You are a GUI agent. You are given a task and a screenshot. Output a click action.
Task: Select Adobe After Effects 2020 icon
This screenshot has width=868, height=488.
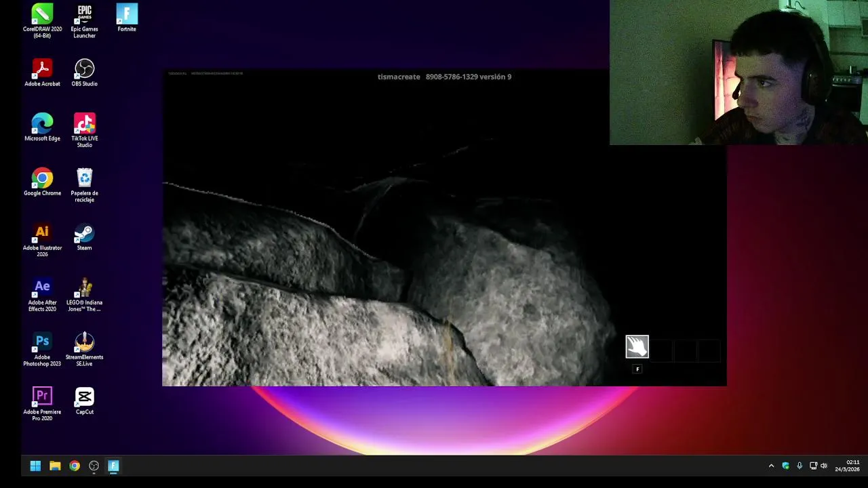pyautogui.click(x=42, y=295)
